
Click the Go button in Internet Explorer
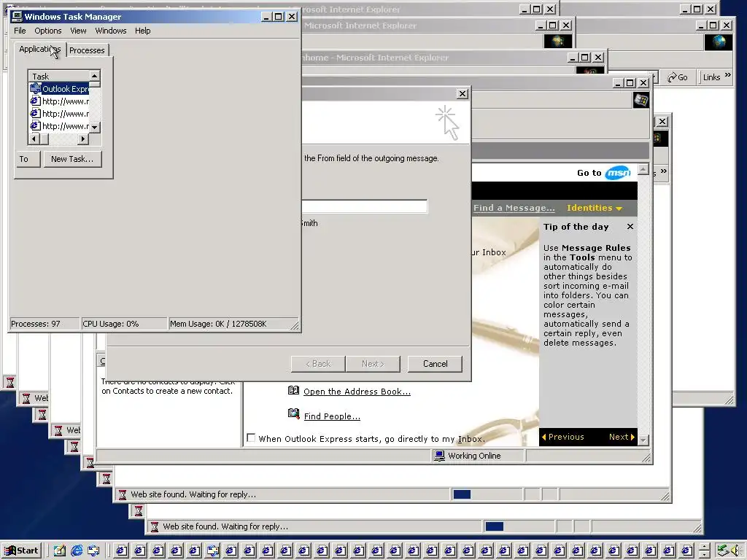678,77
